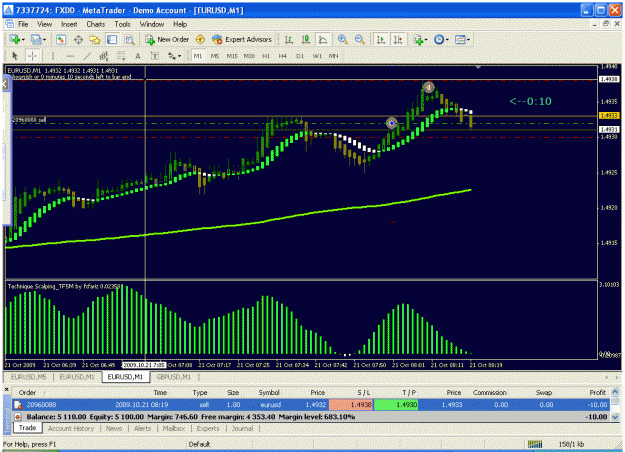Image resolution: width=625 pixels, height=452 pixels.
Task: Toggle the Expert Advisors button
Action: (x=242, y=39)
